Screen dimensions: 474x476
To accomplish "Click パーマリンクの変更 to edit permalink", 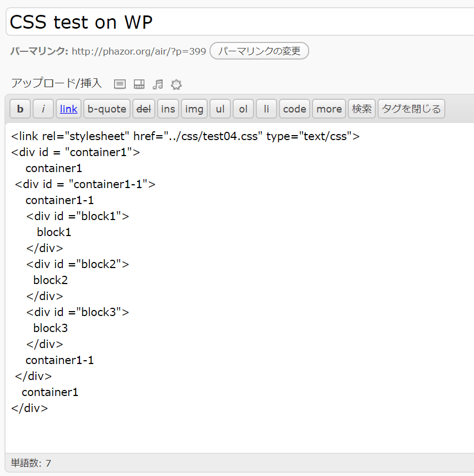I will pyautogui.click(x=259, y=51).
